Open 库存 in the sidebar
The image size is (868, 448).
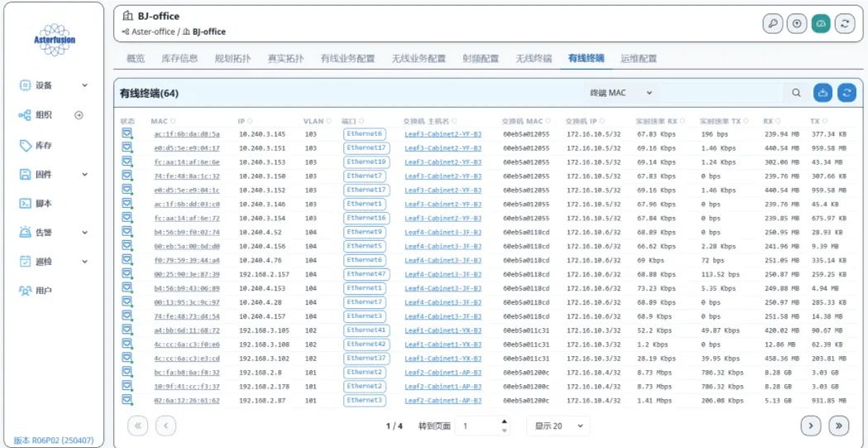click(43, 145)
